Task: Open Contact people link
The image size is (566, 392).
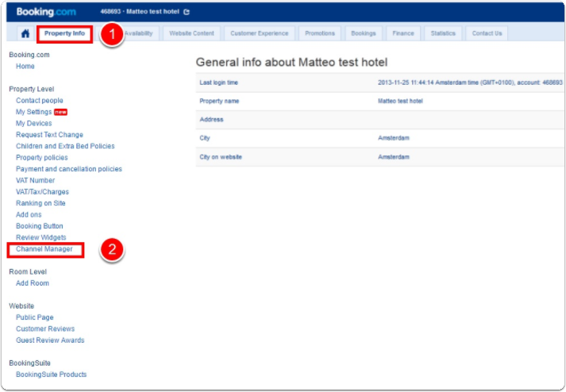Action: click(40, 101)
